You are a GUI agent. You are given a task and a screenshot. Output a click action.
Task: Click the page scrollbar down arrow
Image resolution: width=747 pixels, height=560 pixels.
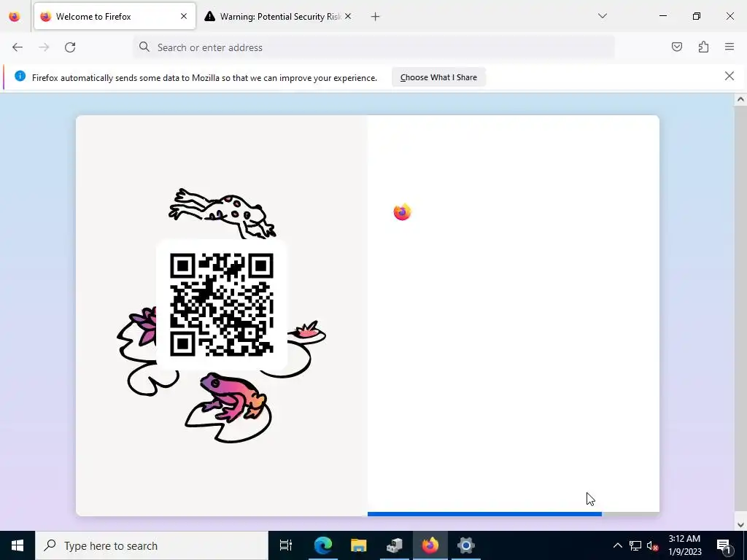[x=740, y=525]
